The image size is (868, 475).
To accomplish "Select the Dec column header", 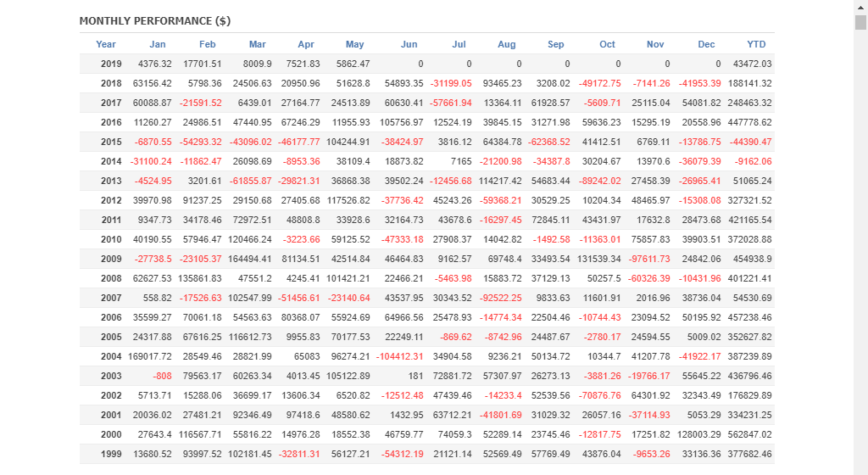I will 706,44.
